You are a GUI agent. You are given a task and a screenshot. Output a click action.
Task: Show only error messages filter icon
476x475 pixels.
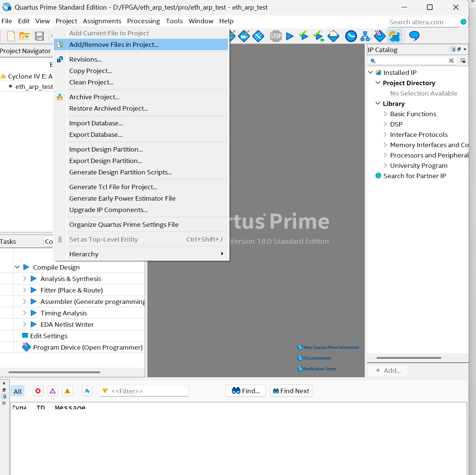click(x=38, y=391)
